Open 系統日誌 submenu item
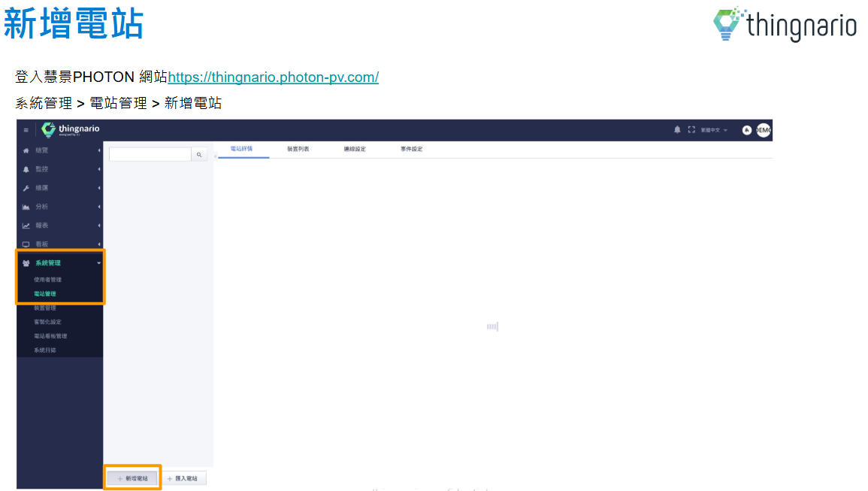 [45, 350]
